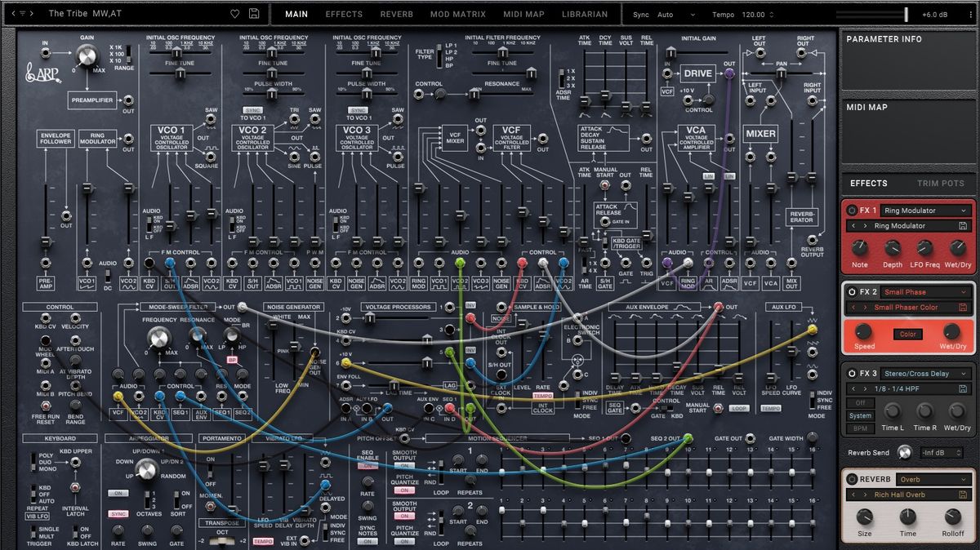Save the Rich Hall Overb reverb preset

[963, 495]
